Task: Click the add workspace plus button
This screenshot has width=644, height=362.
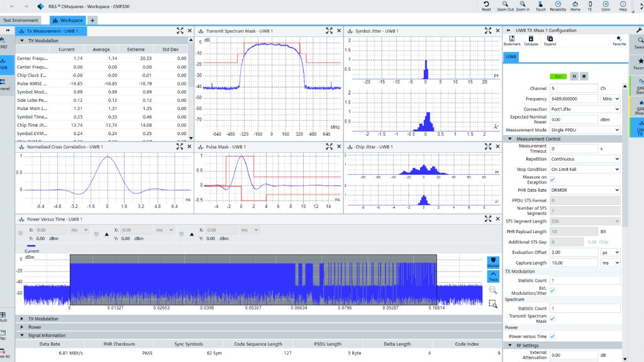Action: [x=92, y=20]
